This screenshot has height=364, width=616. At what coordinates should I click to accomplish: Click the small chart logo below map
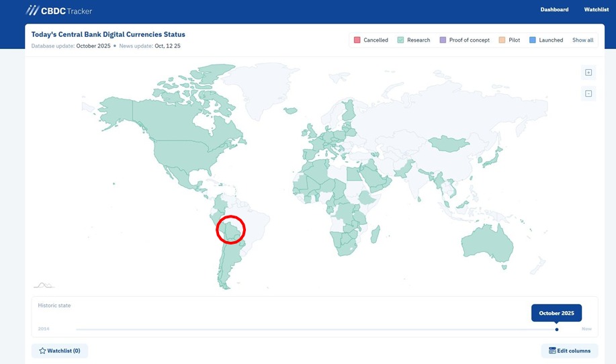coord(43,285)
